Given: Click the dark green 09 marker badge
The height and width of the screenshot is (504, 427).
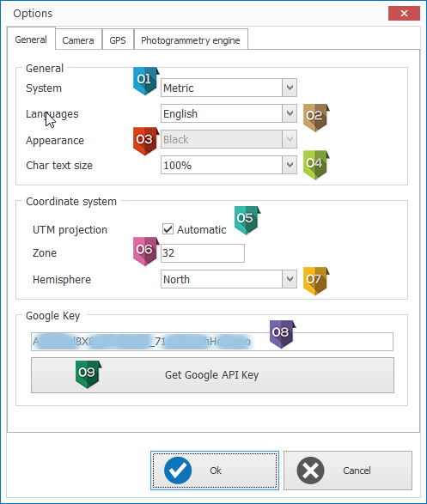Looking at the screenshot, I should [88, 374].
